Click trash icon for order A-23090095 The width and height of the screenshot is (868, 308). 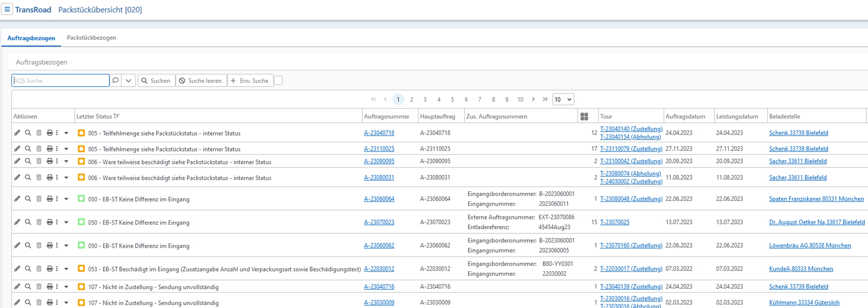click(39, 161)
